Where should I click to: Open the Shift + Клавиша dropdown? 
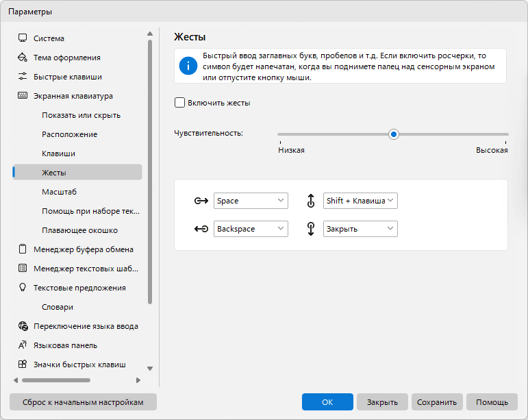tap(360, 201)
